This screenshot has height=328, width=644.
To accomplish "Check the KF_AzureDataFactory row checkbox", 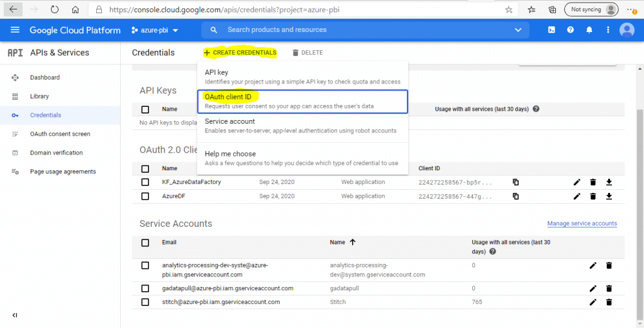I will pos(145,182).
